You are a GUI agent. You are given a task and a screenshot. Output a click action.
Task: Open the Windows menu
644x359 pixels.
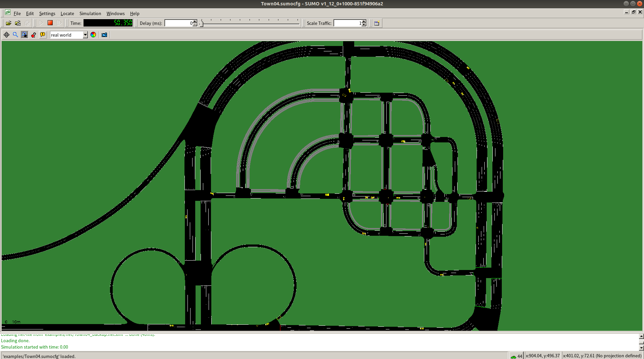(x=115, y=13)
